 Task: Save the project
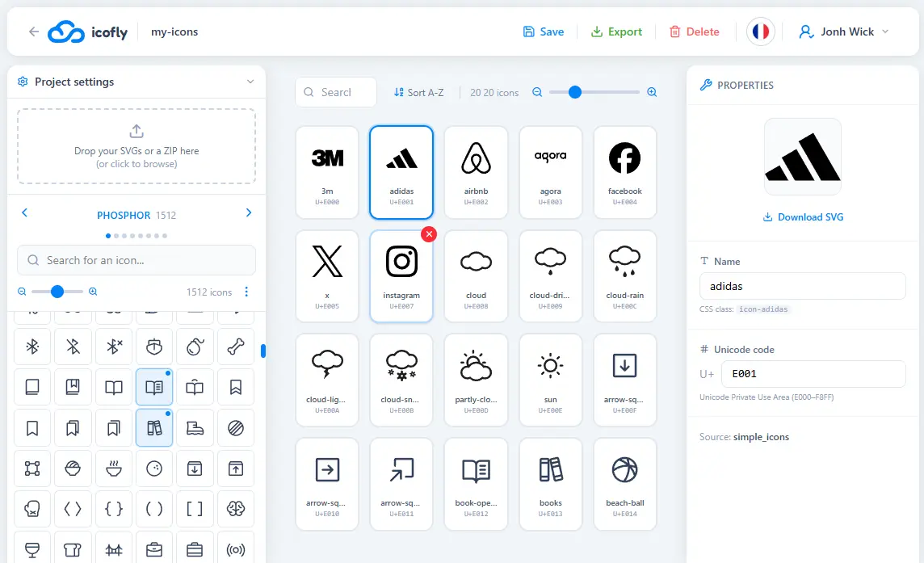coord(544,32)
